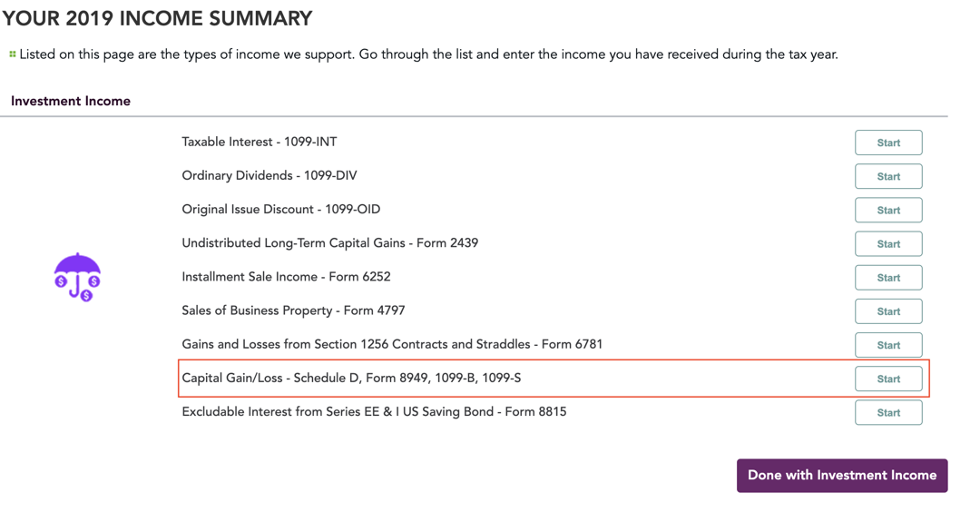Click Your 2019 Income Summary title
This screenshot has height=512, width=980.
pyautogui.click(x=157, y=19)
